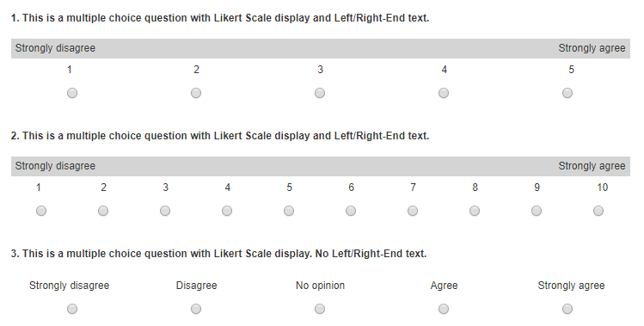
Task: Select rating 1 in question 1
Action: (x=72, y=93)
